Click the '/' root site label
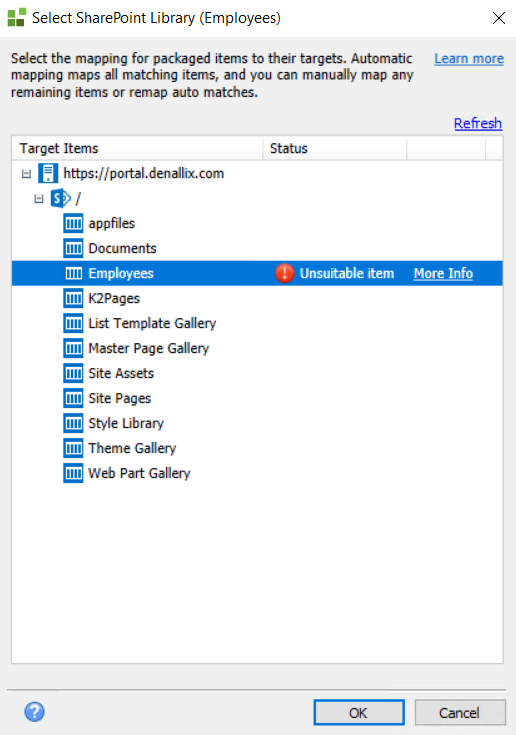The height and width of the screenshot is (735, 516). (x=78, y=199)
